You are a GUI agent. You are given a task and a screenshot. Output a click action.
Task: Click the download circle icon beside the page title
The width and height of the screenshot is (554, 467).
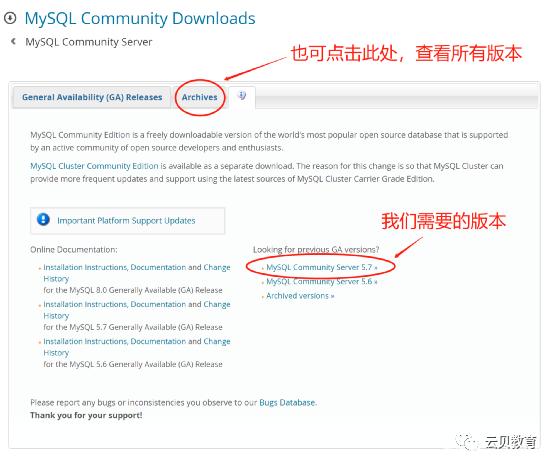tap(10, 18)
